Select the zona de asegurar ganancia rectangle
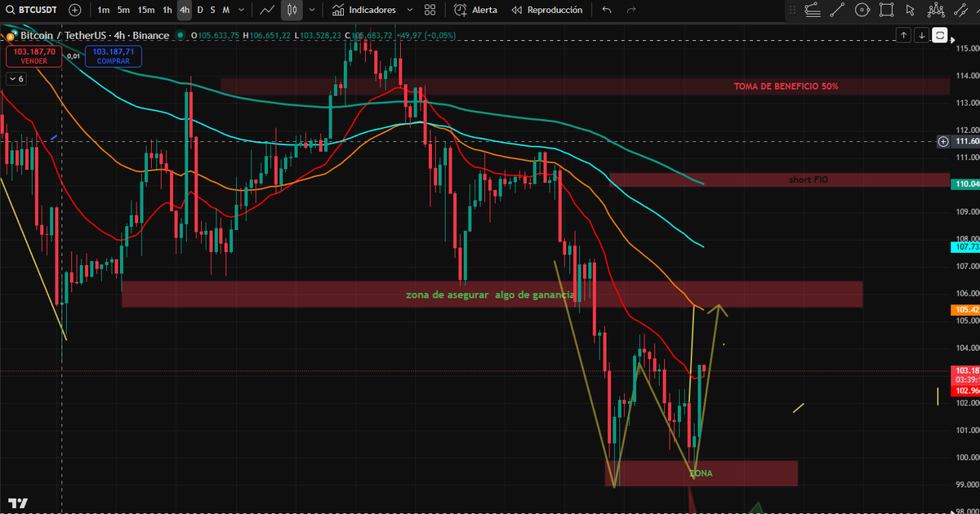Viewport: 980px width, 514px height. pos(492,295)
